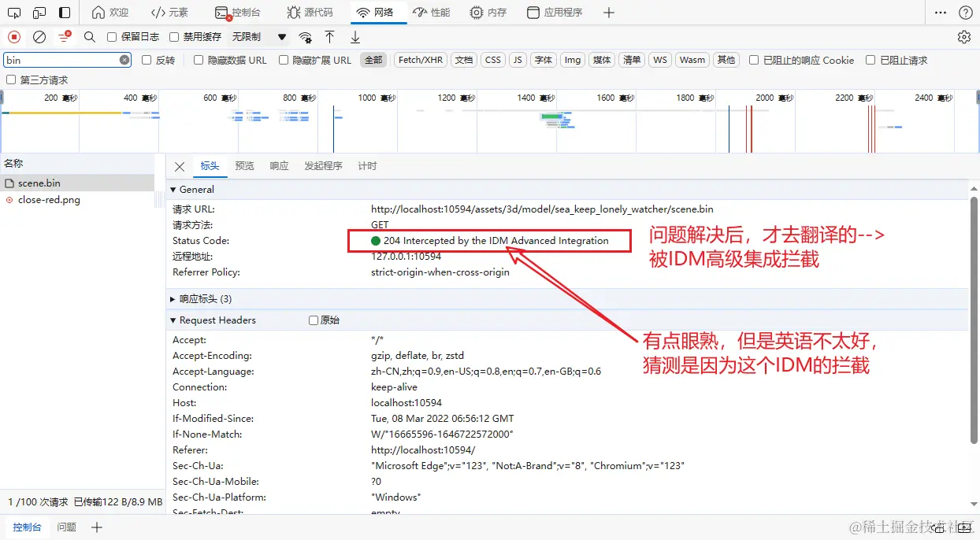The image size is (980, 540).
Task: Filter by WS websockets
Action: point(660,60)
